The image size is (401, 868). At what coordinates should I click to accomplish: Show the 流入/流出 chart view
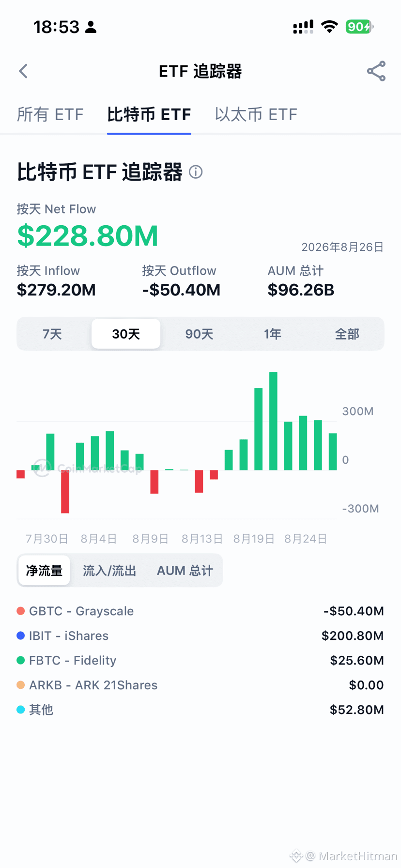109,571
